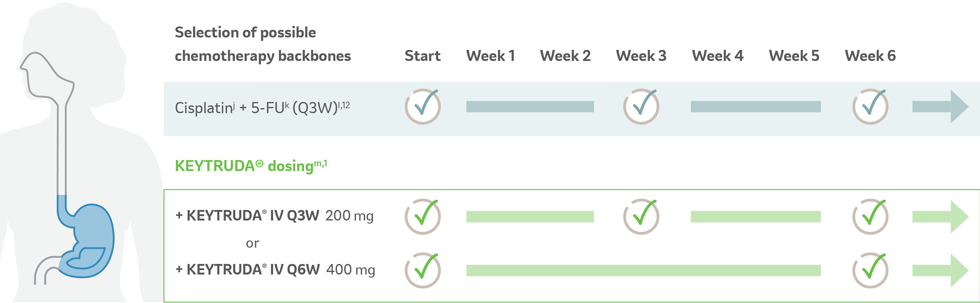Click the KEYTRUDA Q3W Week 3 checkmark
This screenshot has width=980, height=303.
[641, 217]
